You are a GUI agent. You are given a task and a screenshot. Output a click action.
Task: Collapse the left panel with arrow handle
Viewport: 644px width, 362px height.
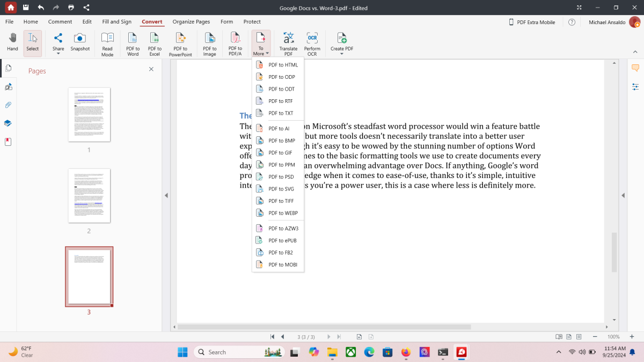click(166, 196)
